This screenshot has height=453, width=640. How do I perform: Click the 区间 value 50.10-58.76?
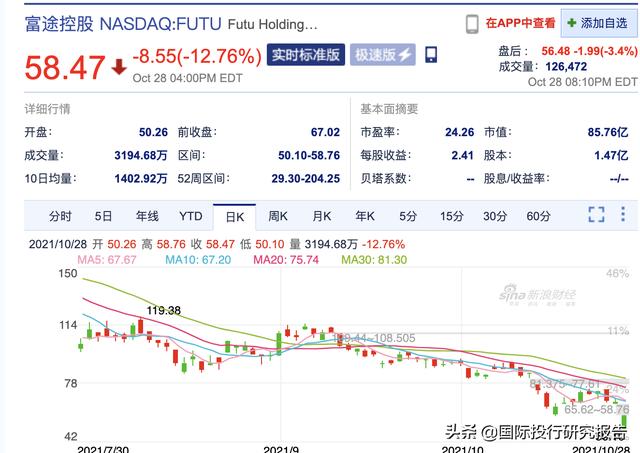(x=309, y=155)
